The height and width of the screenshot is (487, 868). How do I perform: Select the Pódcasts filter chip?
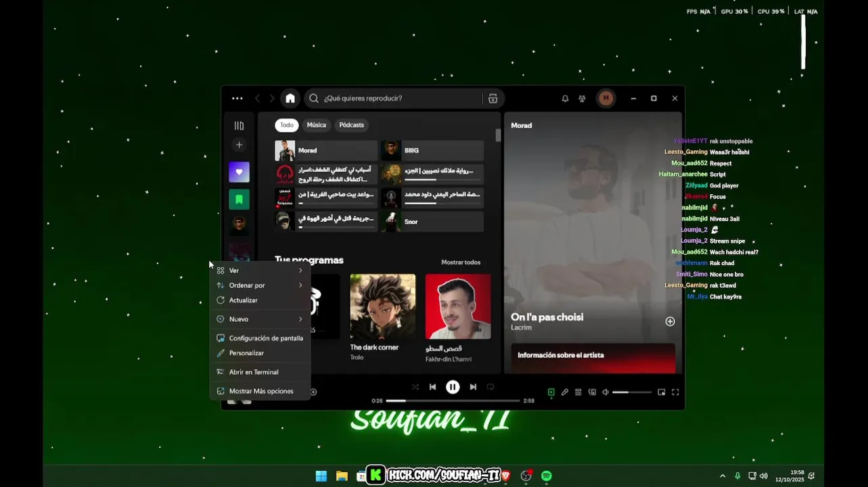[352, 125]
